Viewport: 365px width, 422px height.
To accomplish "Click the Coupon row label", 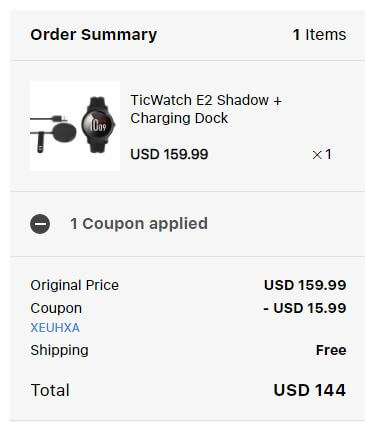I will coord(56,308).
